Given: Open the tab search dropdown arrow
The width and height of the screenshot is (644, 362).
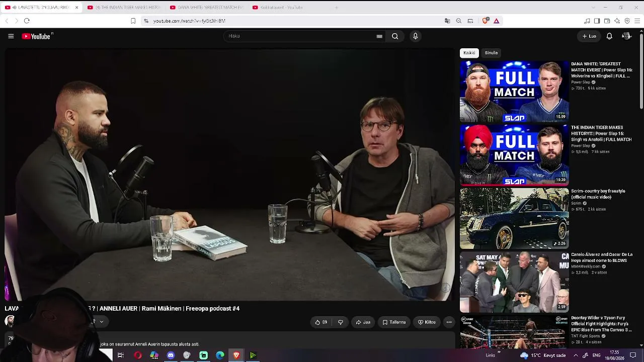Looking at the screenshot, I should pyautogui.click(x=593, y=8).
